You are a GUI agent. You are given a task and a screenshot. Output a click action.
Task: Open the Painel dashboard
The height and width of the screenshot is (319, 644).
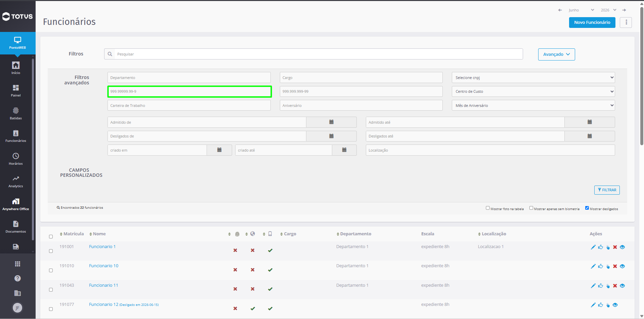pyautogui.click(x=16, y=90)
